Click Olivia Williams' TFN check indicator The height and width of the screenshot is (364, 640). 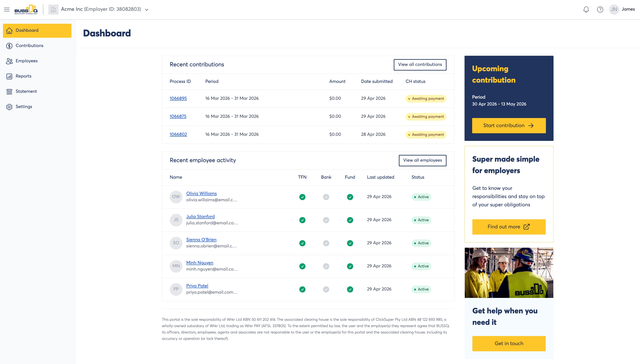click(302, 197)
